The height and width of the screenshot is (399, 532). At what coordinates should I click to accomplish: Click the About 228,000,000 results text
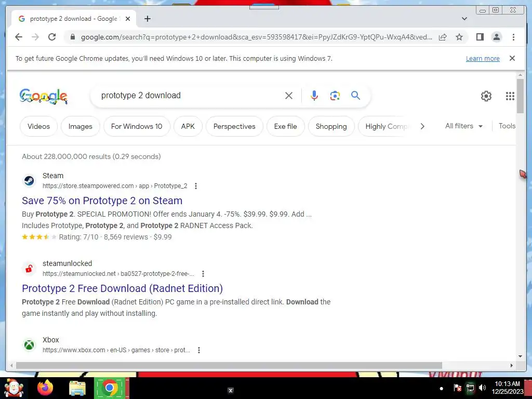click(x=91, y=156)
